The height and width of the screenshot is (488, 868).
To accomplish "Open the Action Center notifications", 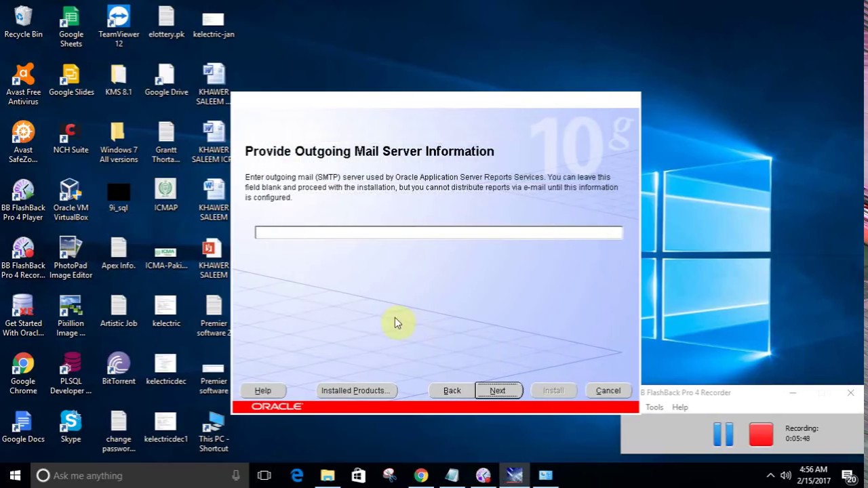I will click(x=850, y=476).
